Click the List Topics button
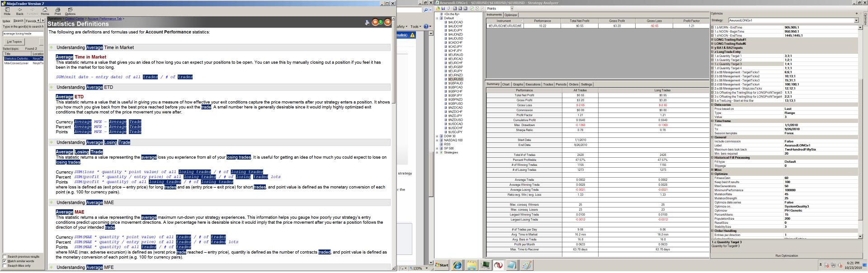The image size is (868, 273). 14,42
